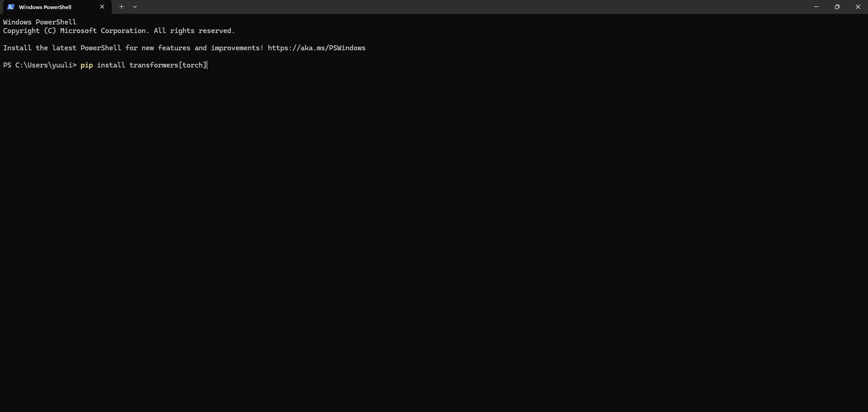Image resolution: width=868 pixels, height=412 pixels.
Task: Click on 'transformers[torch]' text
Action: pos(168,65)
